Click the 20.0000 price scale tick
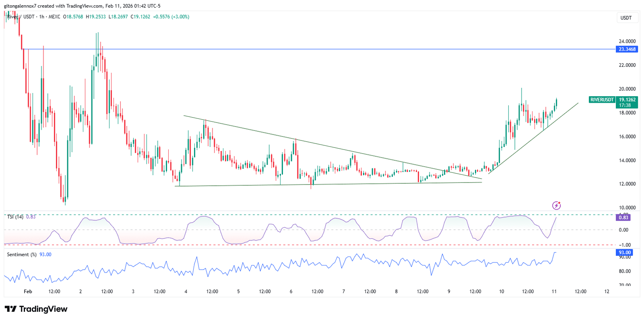 pos(627,89)
